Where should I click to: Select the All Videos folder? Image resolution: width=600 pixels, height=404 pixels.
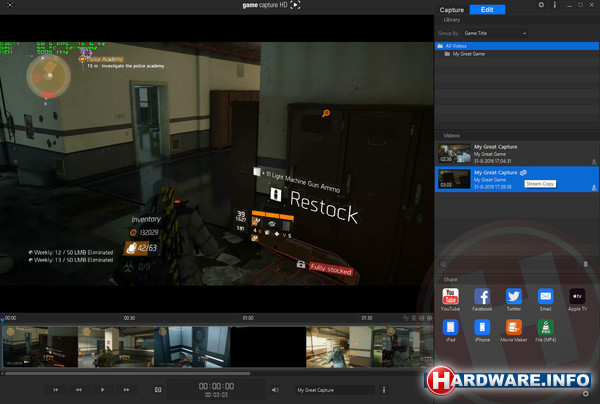(x=517, y=46)
